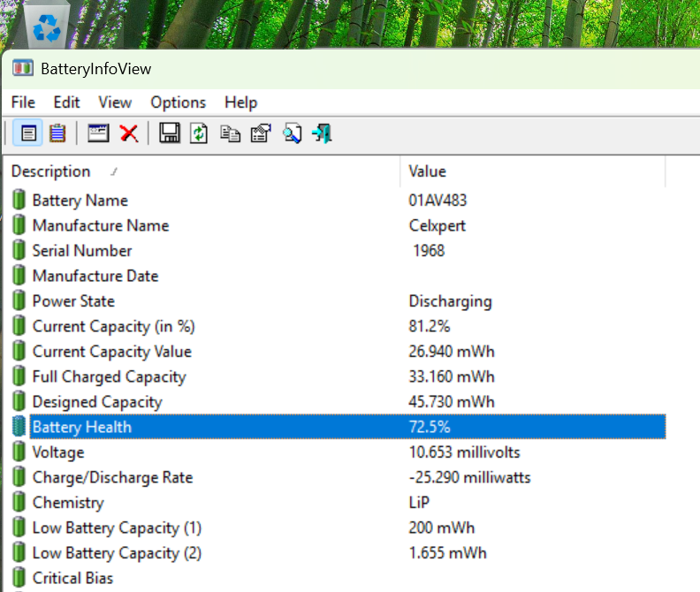Select the Manufacture Date row

pyautogui.click(x=339, y=276)
